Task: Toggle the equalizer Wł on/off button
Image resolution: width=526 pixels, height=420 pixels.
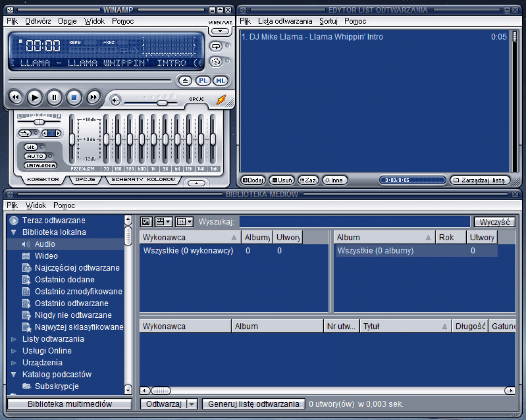Action: tap(31, 147)
